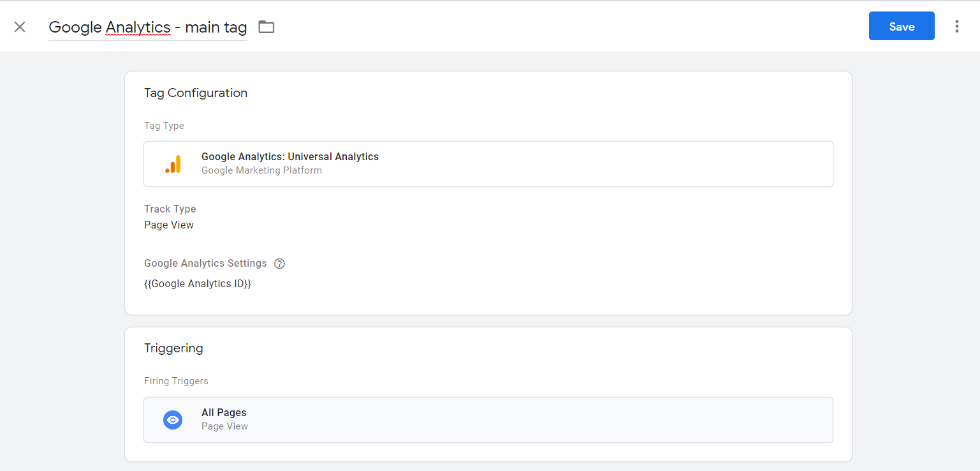Save the Google Analytics main tag

pos(901,26)
